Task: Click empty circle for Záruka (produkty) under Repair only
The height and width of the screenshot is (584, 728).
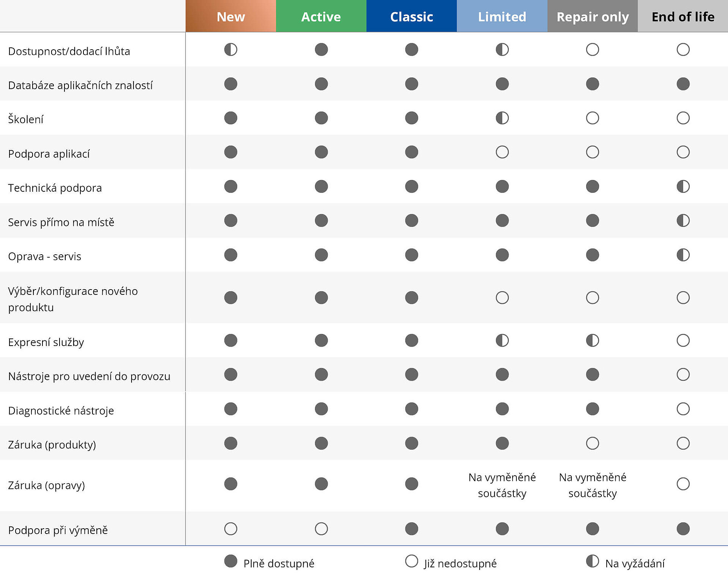Action: (x=592, y=443)
